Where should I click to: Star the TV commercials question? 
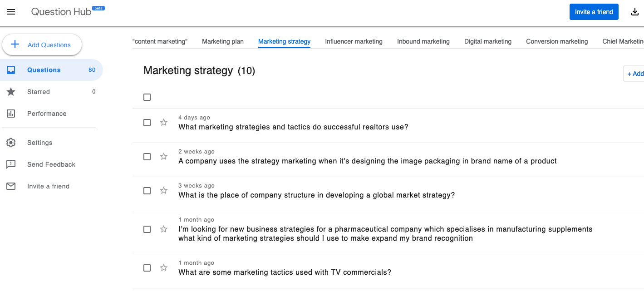164,268
